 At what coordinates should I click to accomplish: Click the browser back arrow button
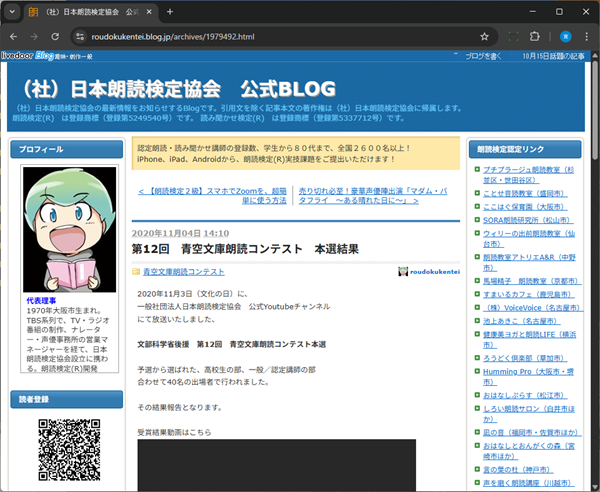point(15,36)
